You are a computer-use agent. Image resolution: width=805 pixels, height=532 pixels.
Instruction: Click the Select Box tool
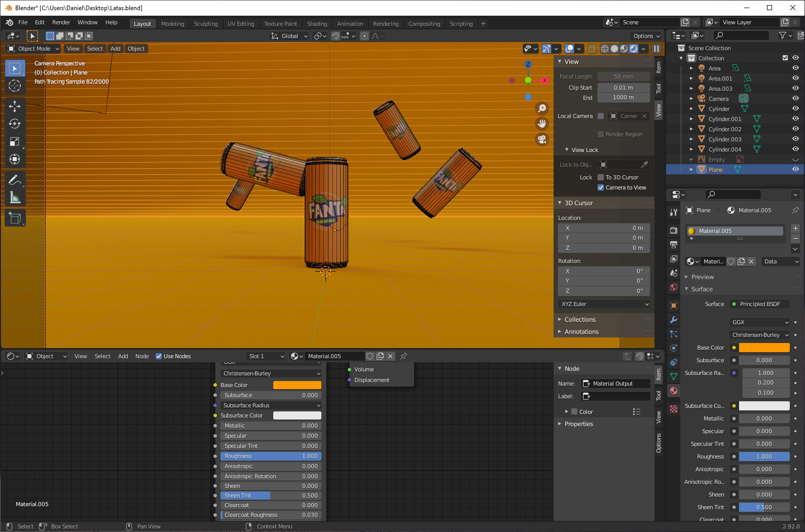pyautogui.click(x=15, y=68)
